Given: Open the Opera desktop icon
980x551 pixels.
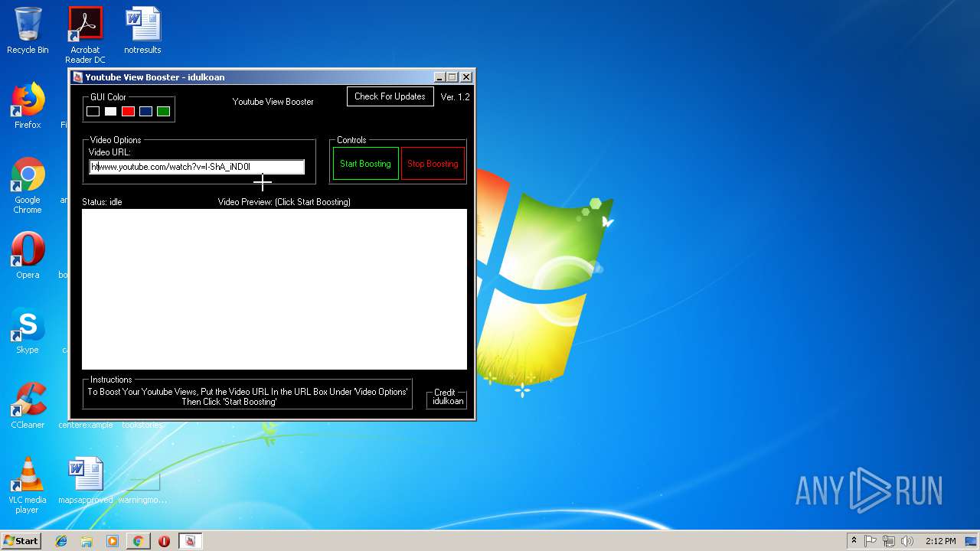Looking at the screenshot, I should point(28,256).
